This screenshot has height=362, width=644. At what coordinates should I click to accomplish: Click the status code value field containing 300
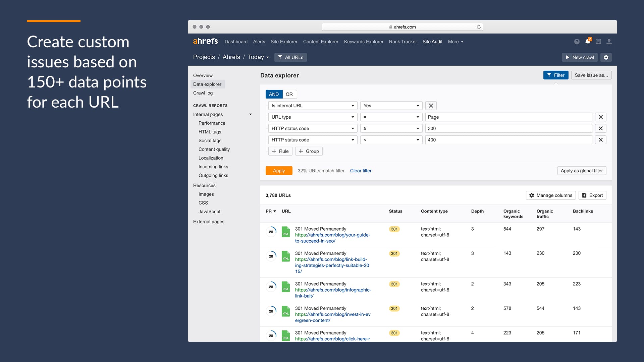pyautogui.click(x=508, y=128)
